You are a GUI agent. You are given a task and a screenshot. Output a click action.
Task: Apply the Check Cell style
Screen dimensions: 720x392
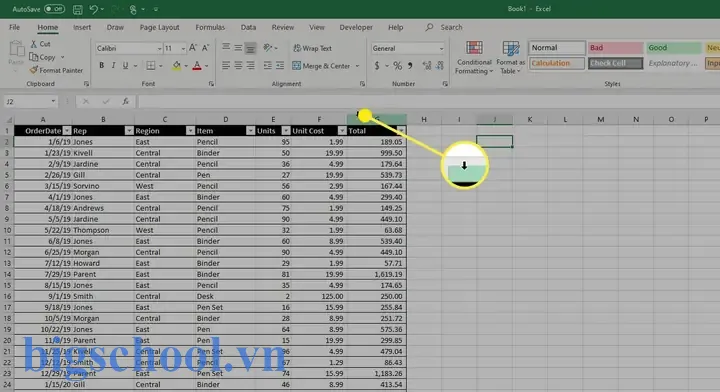[x=615, y=63]
